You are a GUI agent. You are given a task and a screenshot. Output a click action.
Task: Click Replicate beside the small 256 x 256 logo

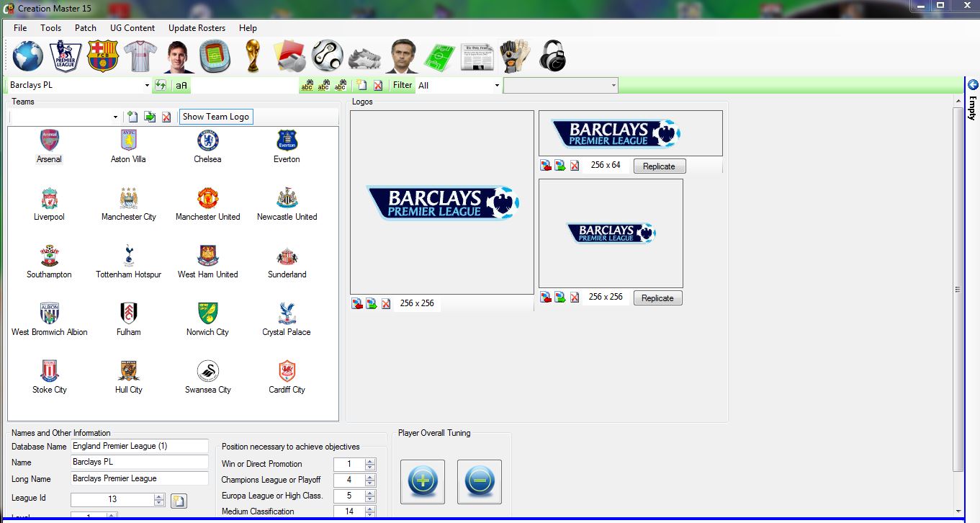pyautogui.click(x=658, y=298)
